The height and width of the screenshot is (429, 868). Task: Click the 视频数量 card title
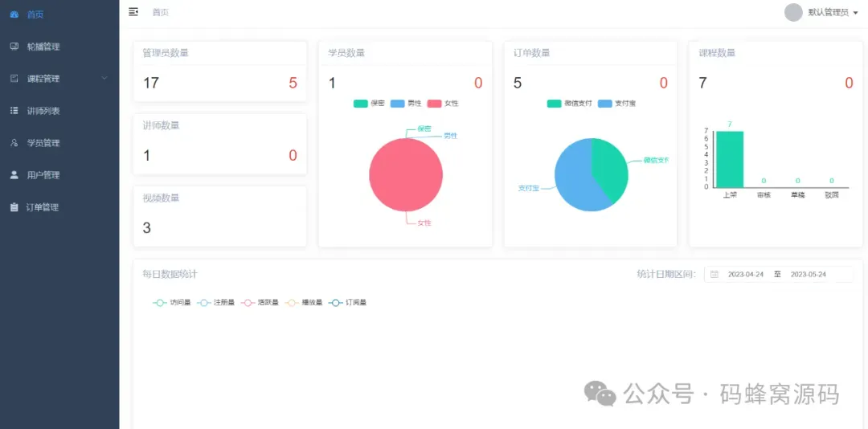[x=161, y=198]
